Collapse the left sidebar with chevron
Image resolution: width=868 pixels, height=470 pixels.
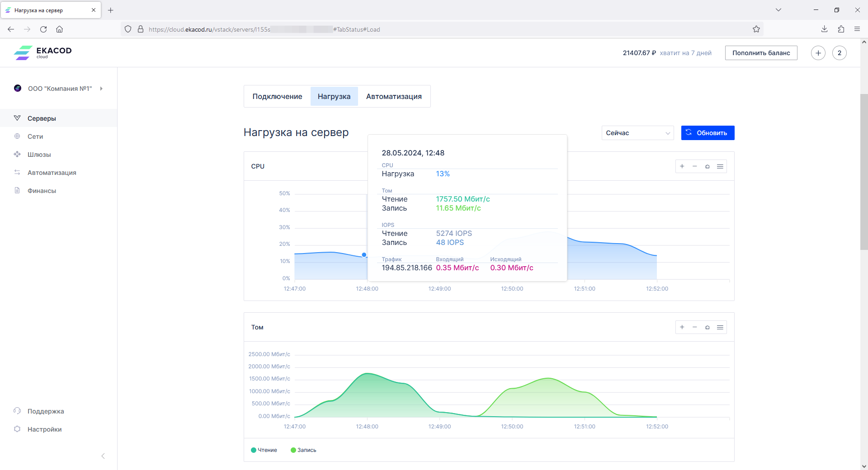pyautogui.click(x=103, y=456)
